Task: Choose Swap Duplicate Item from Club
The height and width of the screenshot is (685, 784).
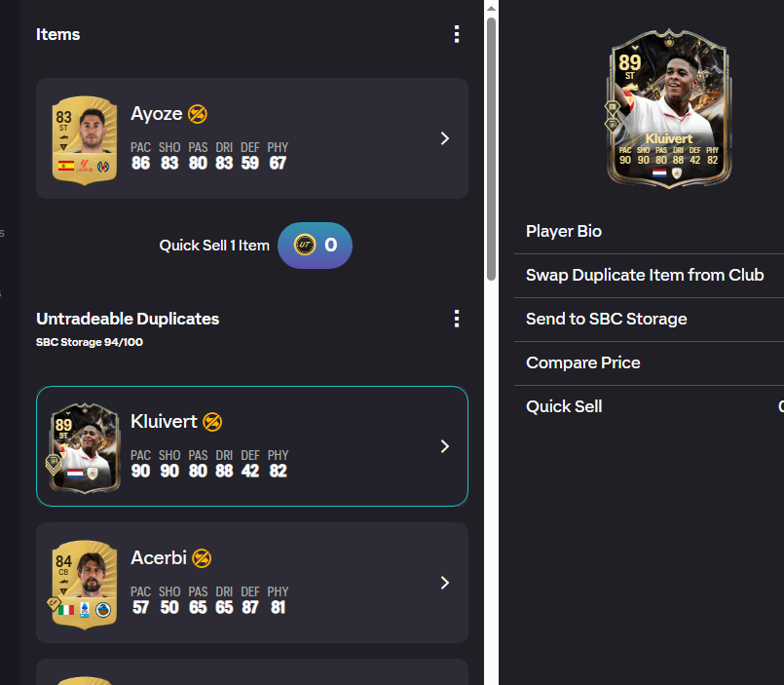Action: click(646, 275)
